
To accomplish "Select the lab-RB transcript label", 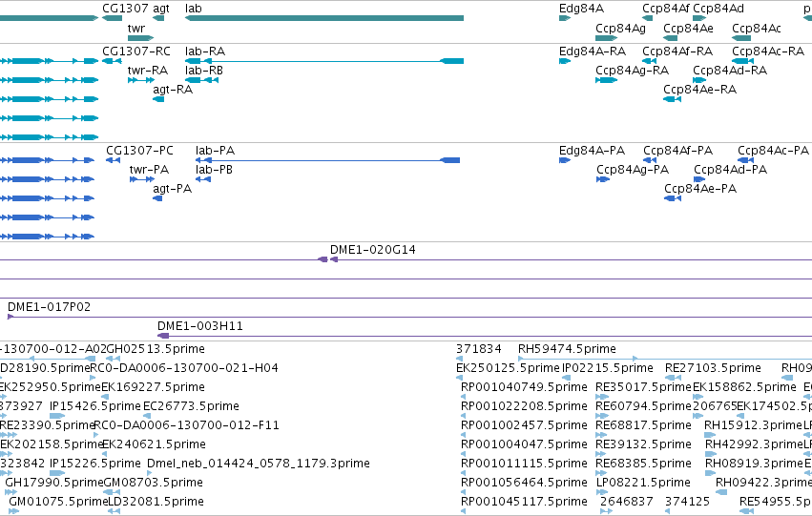I will click(204, 71).
